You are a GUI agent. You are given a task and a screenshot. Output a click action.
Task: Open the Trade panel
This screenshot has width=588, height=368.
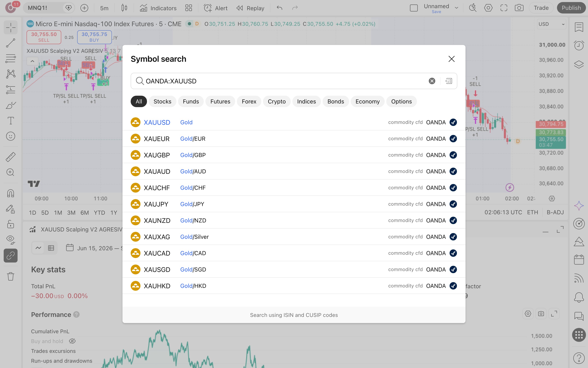(x=541, y=8)
